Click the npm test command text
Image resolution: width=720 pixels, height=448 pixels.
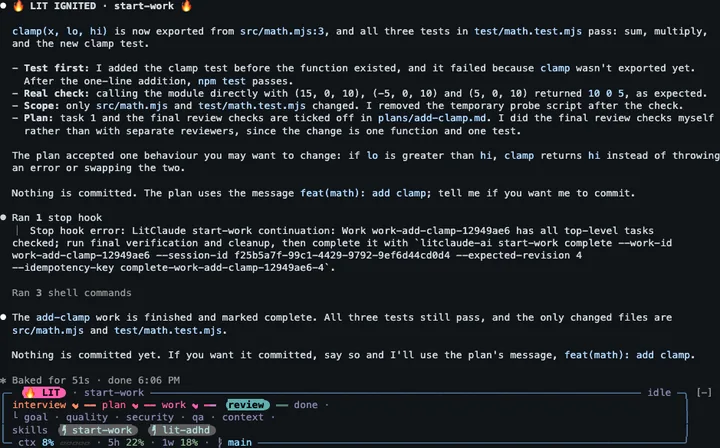pos(222,81)
